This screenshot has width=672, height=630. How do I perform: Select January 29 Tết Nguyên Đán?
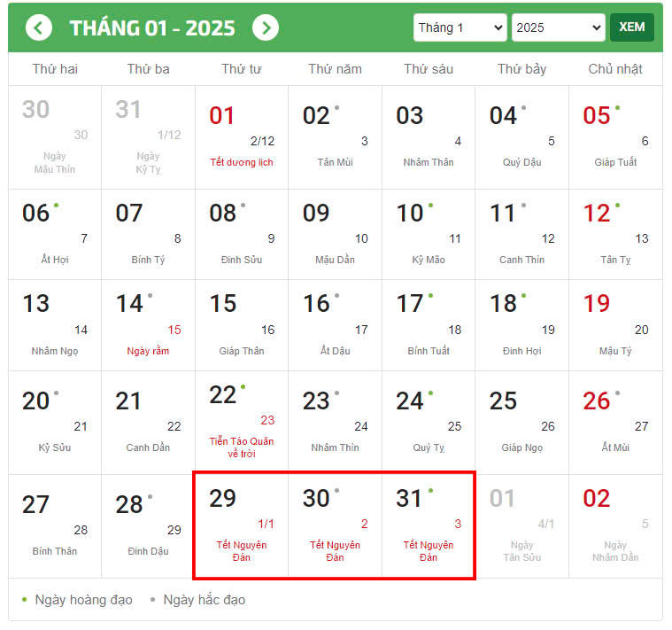pyautogui.click(x=242, y=525)
